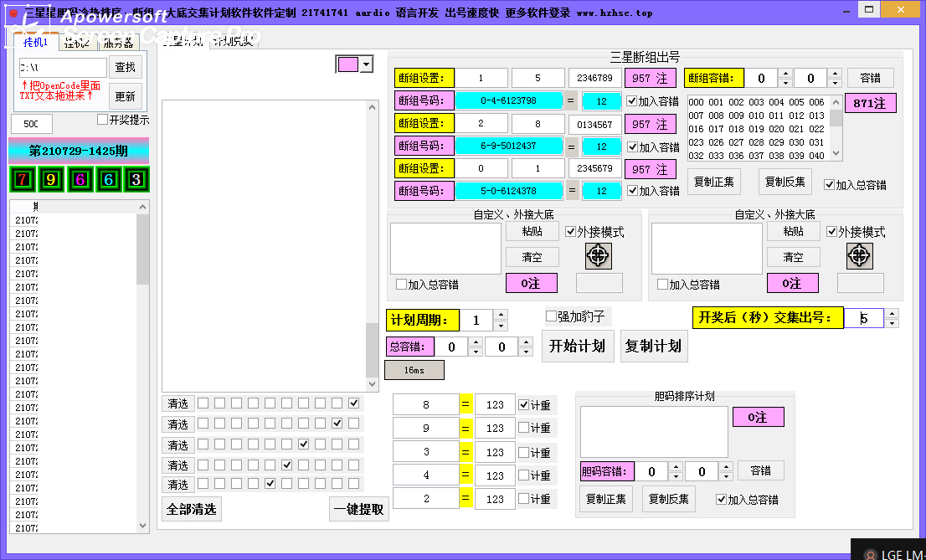This screenshot has width=926, height=560.
Task: Click the left 外接模式 crosshair target icon
Action: coord(599,256)
